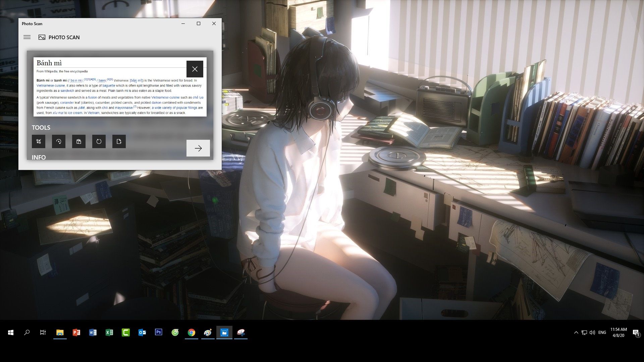Open the hamburger menu in Photo Scan
644x362 pixels.
[27, 37]
